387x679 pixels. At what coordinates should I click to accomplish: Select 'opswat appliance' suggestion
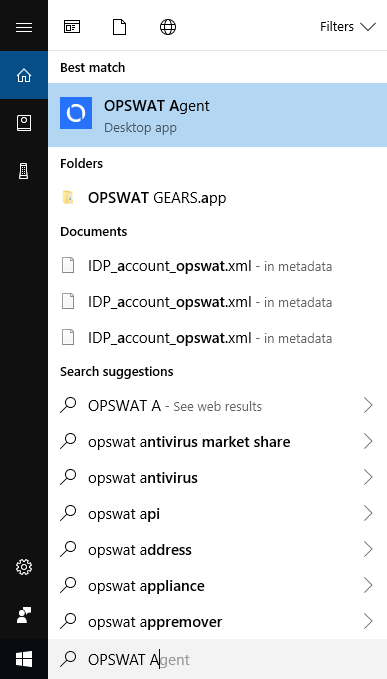pos(218,585)
